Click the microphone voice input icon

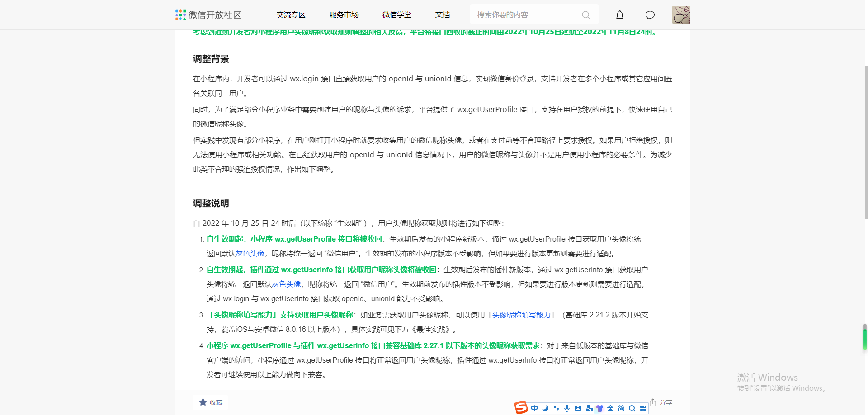coord(567,408)
